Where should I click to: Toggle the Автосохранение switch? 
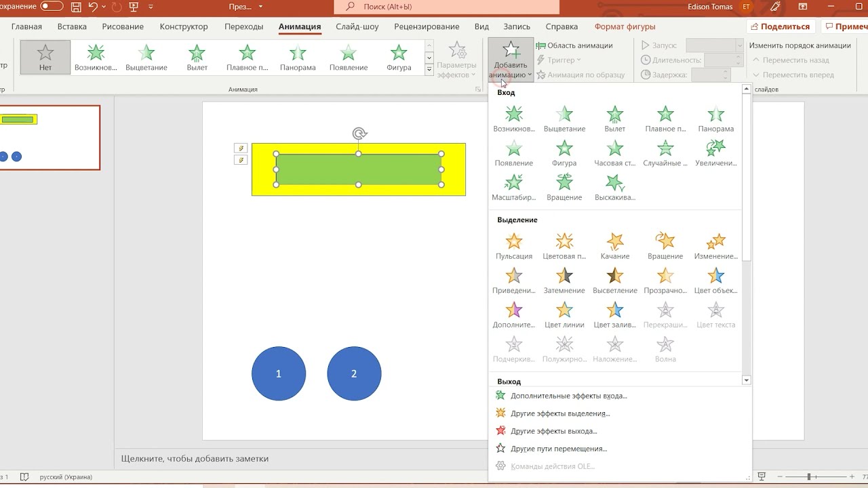click(52, 7)
